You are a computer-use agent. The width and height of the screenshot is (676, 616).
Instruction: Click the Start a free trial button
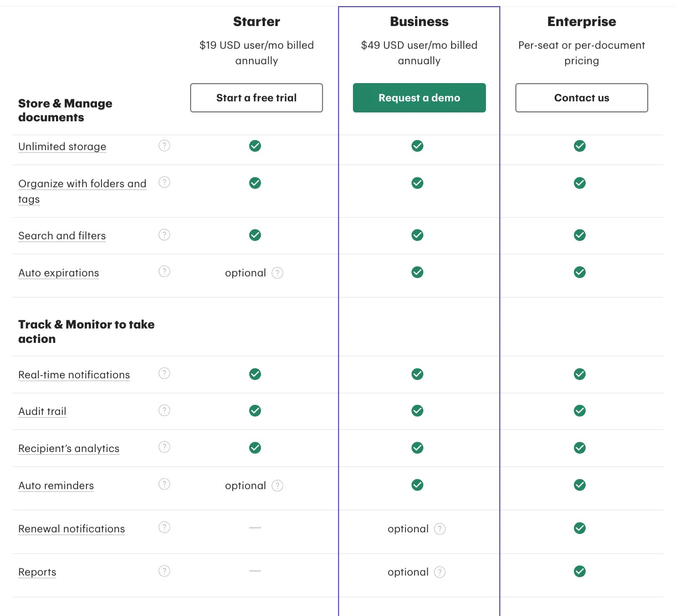(257, 98)
